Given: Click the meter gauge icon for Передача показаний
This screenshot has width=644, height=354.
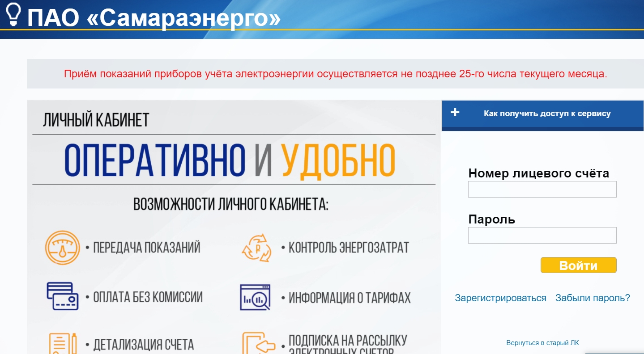Looking at the screenshot, I should point(63,248).
